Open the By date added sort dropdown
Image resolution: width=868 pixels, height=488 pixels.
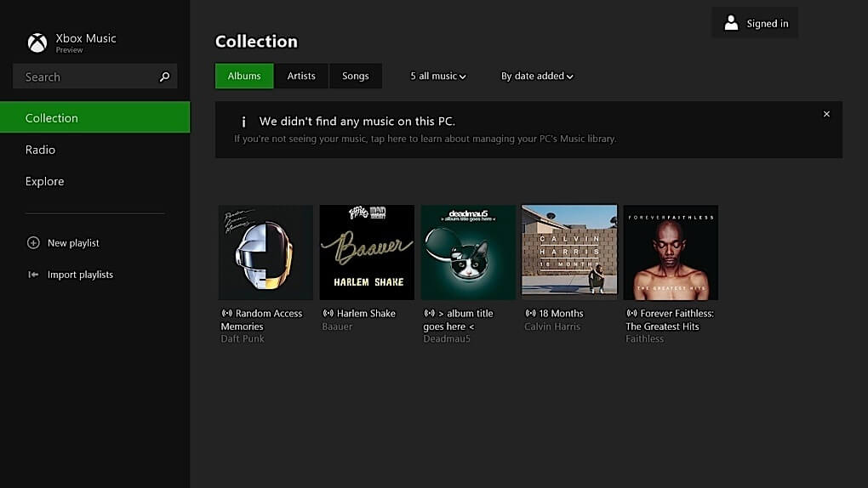click(x=537, y=77)
